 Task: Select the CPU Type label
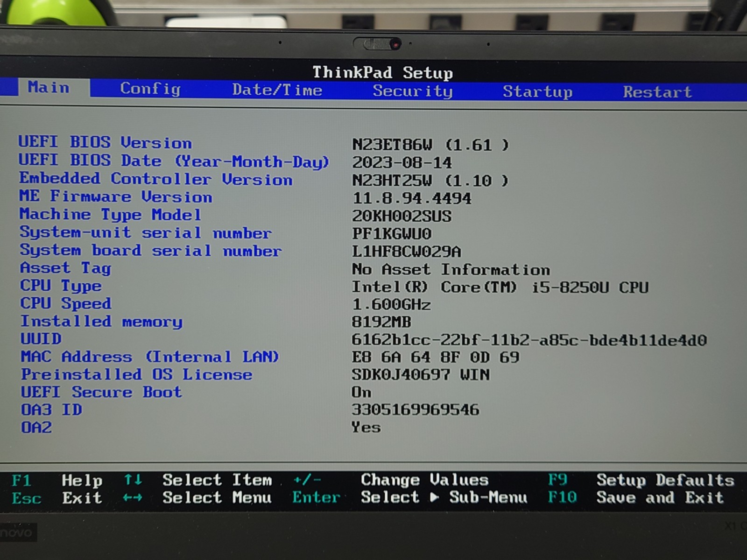point(61,286)
